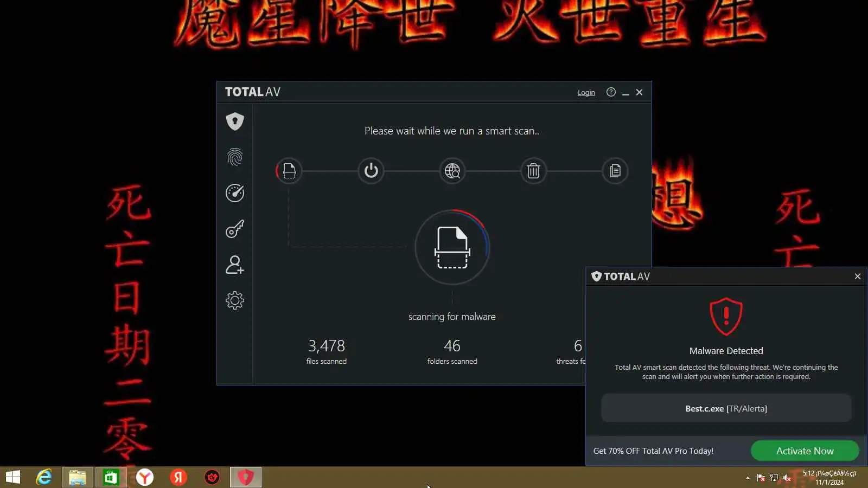This screenshot has width=868, height=488.
Task: Open the Windows Start button
Action: (13, 477)
